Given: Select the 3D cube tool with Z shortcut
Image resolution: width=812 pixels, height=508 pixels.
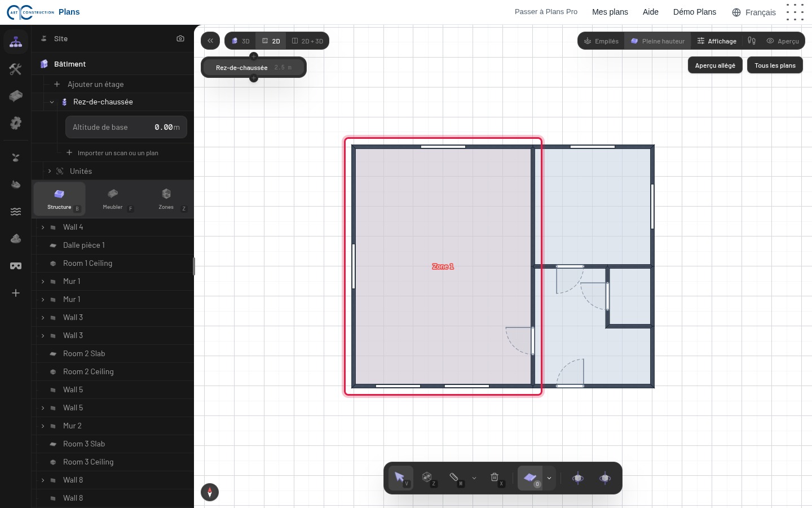Looking at the screenshot, I should tap(429, 478).
